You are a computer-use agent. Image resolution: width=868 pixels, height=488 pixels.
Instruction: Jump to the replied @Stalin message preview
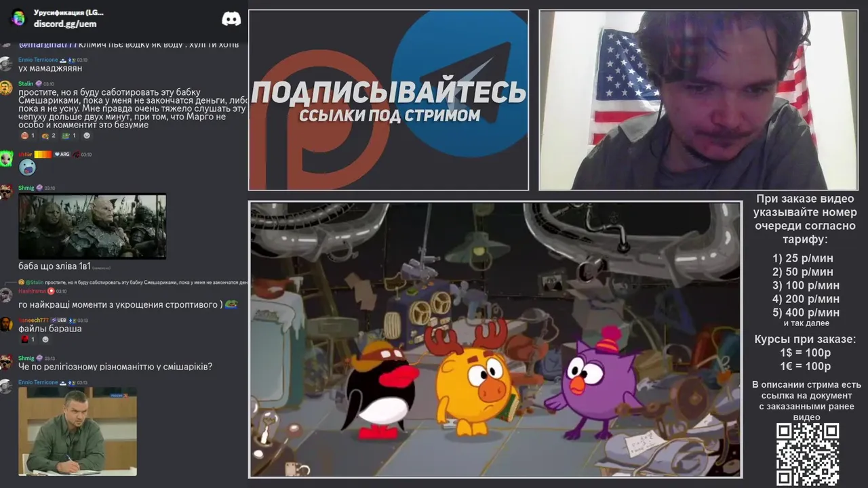click(x=133, y=282)
